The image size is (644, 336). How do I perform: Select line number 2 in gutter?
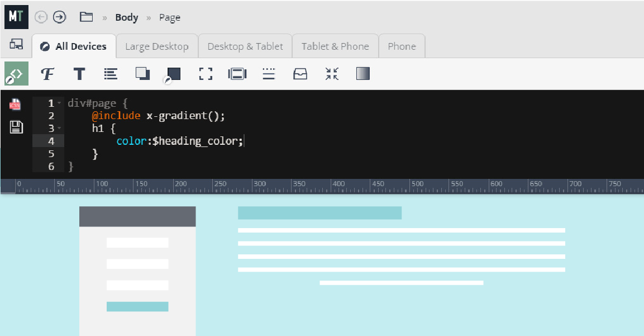51,116
